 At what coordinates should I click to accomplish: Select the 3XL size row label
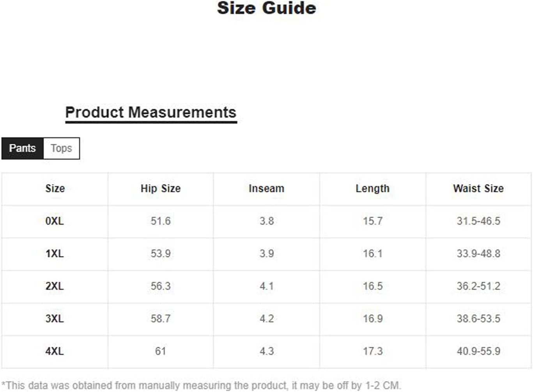[55, 319]
